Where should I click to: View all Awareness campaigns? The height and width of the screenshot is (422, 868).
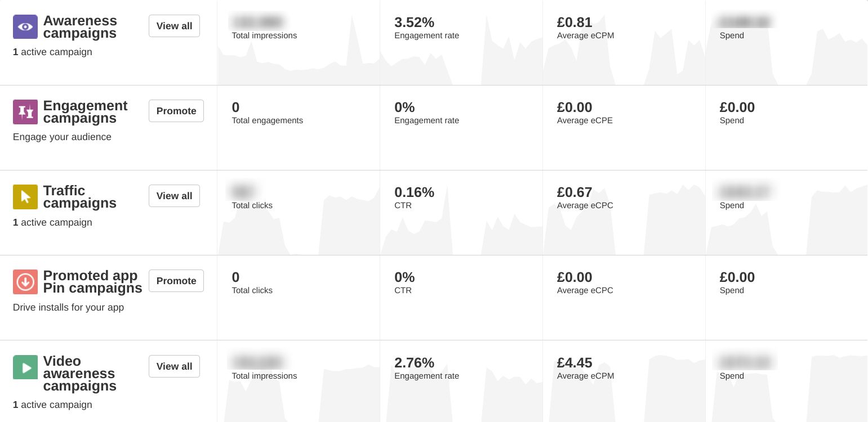click(174, 26)
